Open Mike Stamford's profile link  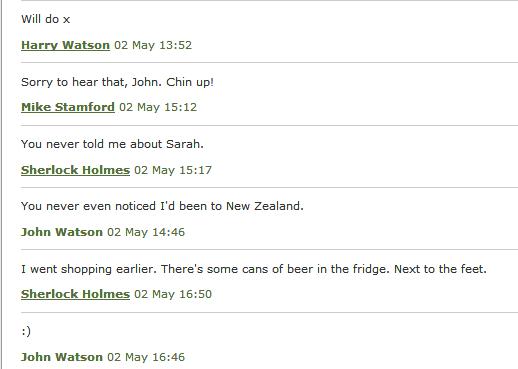(x=68, y=107)
